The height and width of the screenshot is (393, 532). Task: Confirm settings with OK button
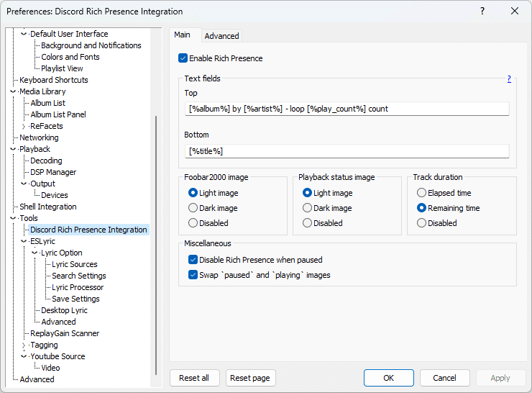388,378
